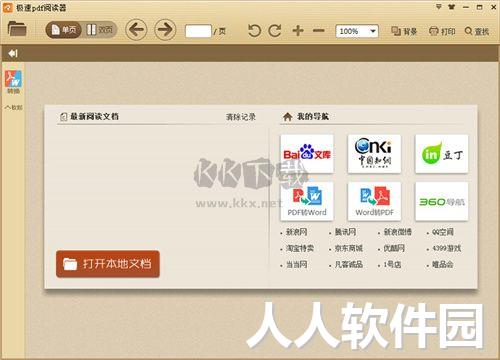This screenshot has height=360, width=500.
Task: Open the 1号店 link
Action: (x=392, y=265)
